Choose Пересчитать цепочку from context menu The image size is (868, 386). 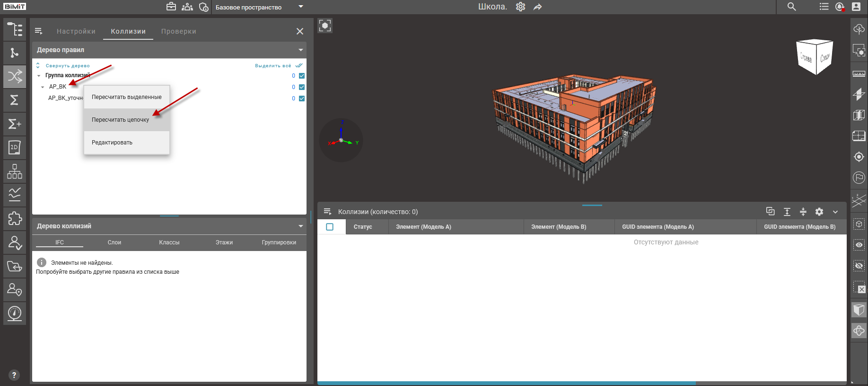[x=121, y=120]
